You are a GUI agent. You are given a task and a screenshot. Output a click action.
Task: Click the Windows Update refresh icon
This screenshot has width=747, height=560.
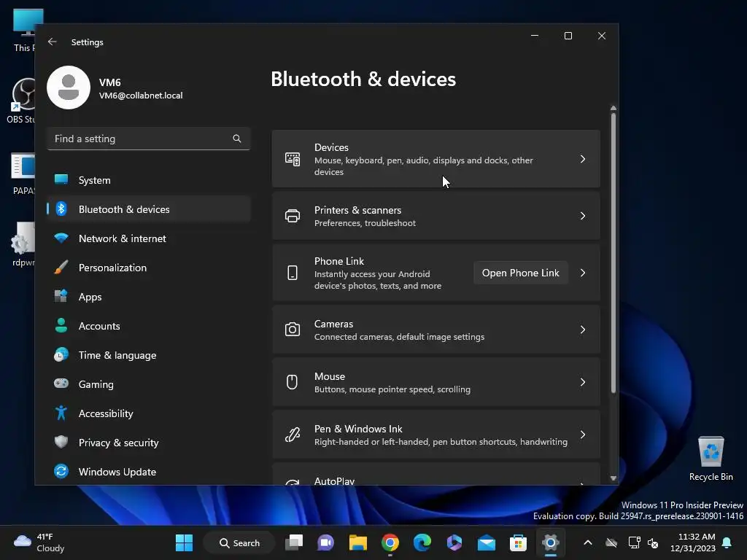pos(61,471)
